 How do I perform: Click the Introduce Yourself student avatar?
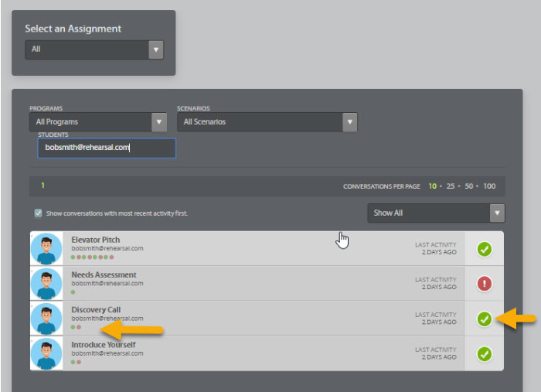[x=46, y=353]
